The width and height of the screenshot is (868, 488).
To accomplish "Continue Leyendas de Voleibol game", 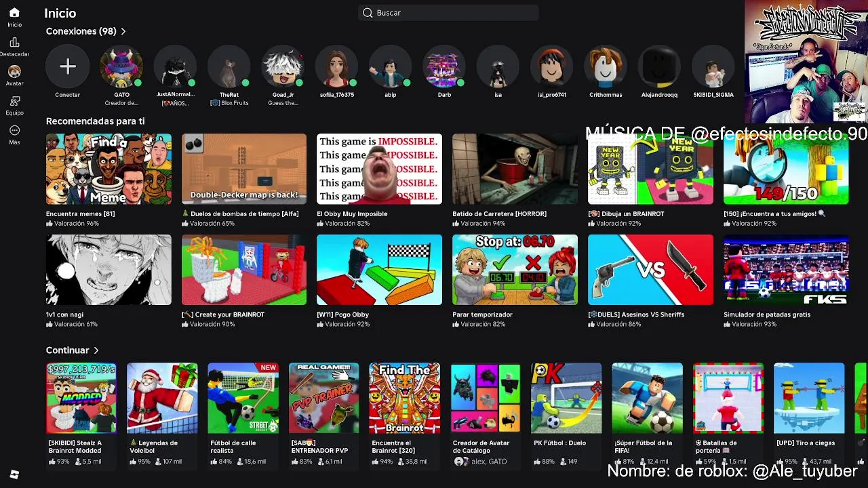I will coord(162,398).
